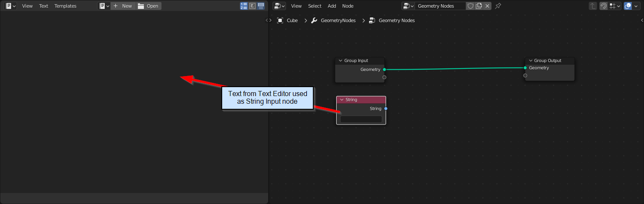Image resolution: width=644 pixels, height=204 pixels.
Task: Expand the node editor sidebar arrow
Action: pyautogui.click(x=642, y=20)
